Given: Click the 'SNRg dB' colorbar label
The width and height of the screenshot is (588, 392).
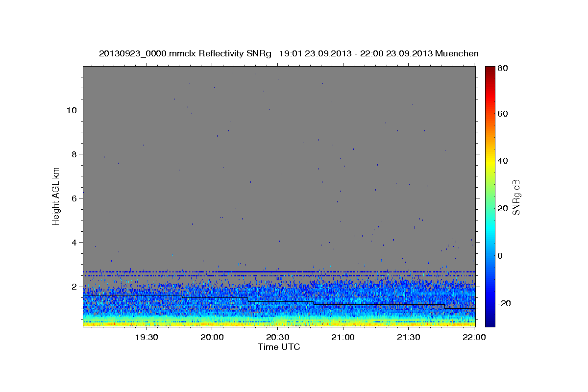Looking at the screenshot, I should tap(516, 196).
